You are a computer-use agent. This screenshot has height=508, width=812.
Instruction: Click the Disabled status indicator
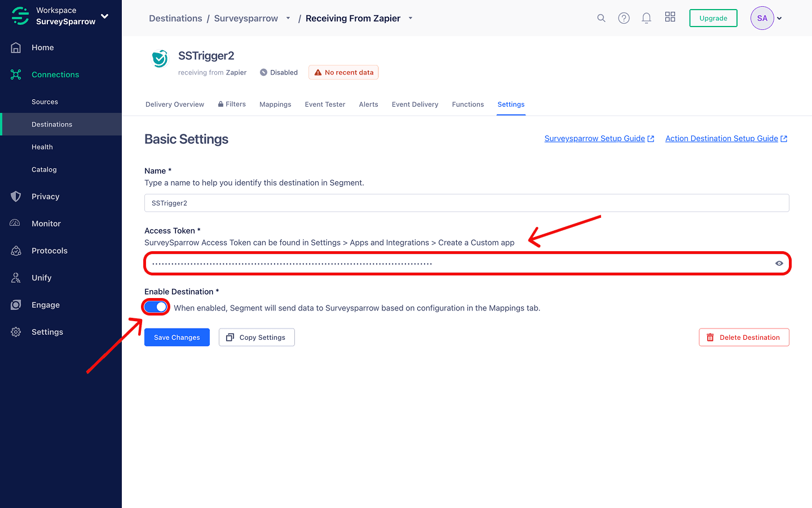tap(279, 72)
